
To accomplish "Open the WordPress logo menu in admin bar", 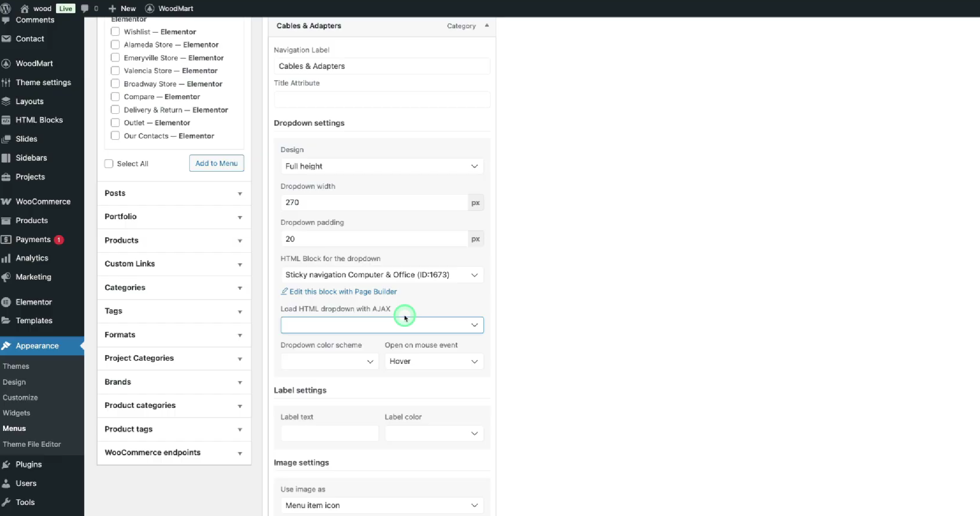I will pyautogui.click(x=6, y=8).
